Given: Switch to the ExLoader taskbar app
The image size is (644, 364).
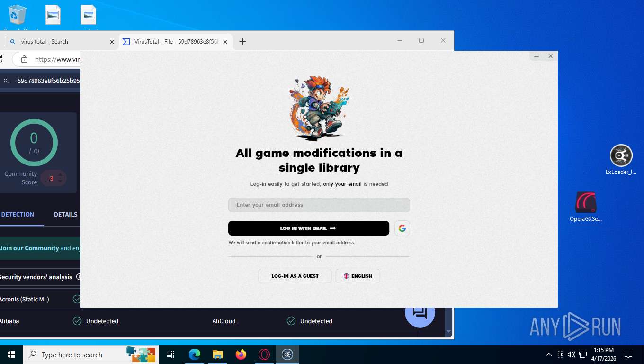Looking at the screenshot, I should click(287, 355).
